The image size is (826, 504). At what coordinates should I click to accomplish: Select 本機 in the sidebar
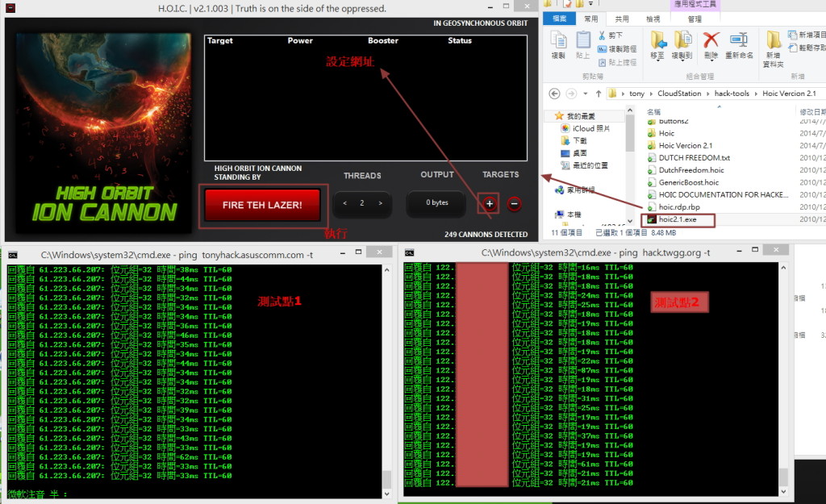568,215
